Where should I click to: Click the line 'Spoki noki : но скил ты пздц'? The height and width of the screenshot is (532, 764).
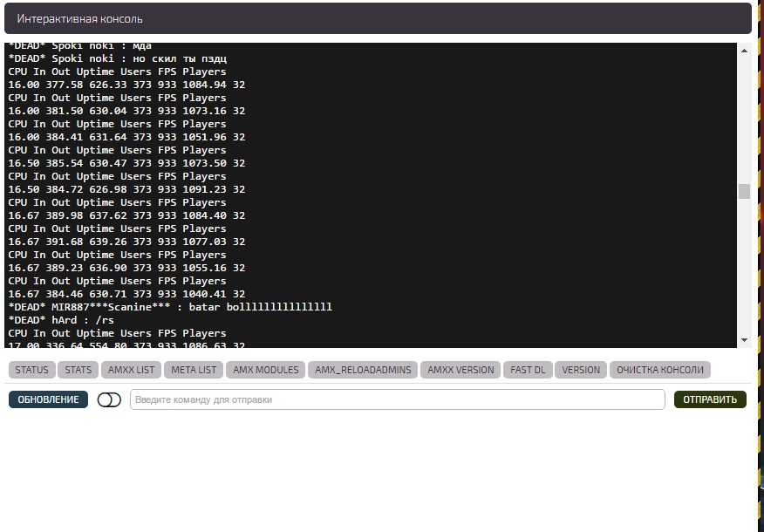118,58
